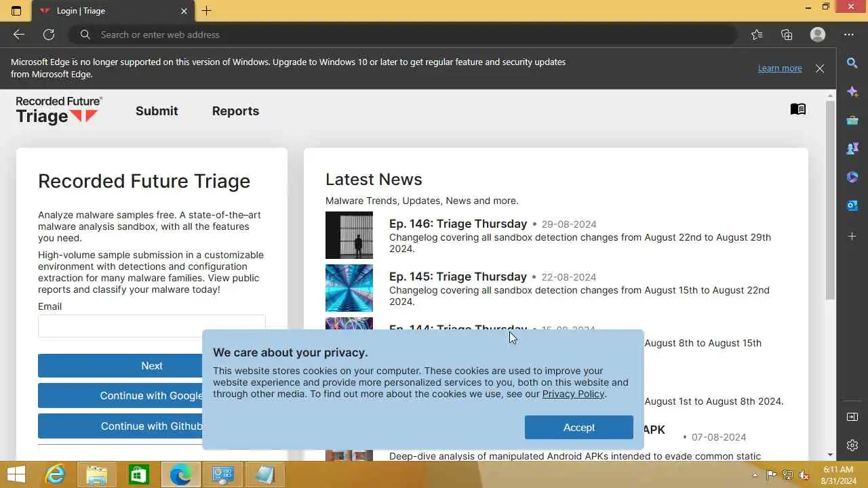
Task: Click the Next button
Action: [152, 366]
